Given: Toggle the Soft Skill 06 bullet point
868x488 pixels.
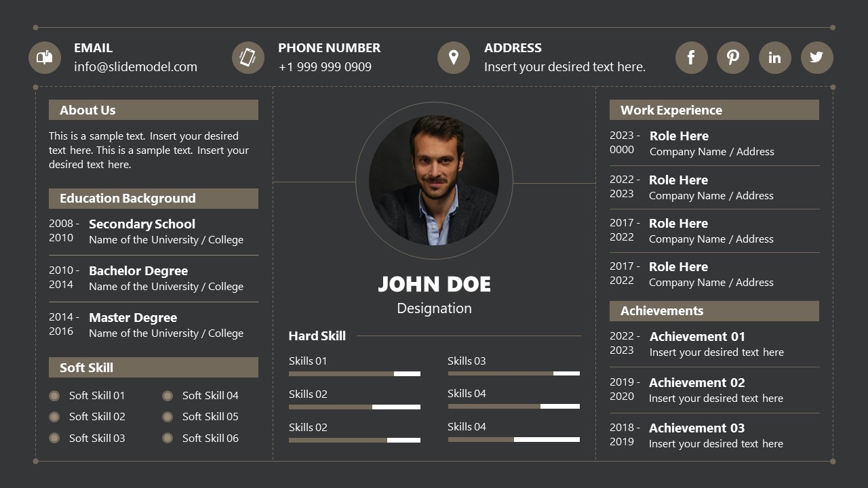Looking at the screenshot, I should pos(167,439).
